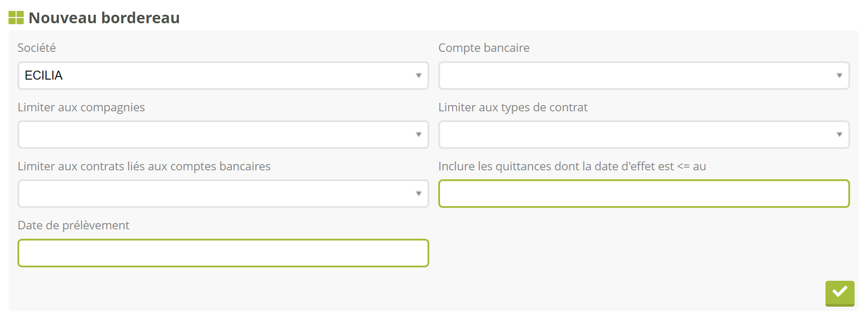Image resolution: width=868 pixels, height=321 pixels.
Task: Click the arrow icon of comptes bancaires contracts selector
Action: [419, 194]
